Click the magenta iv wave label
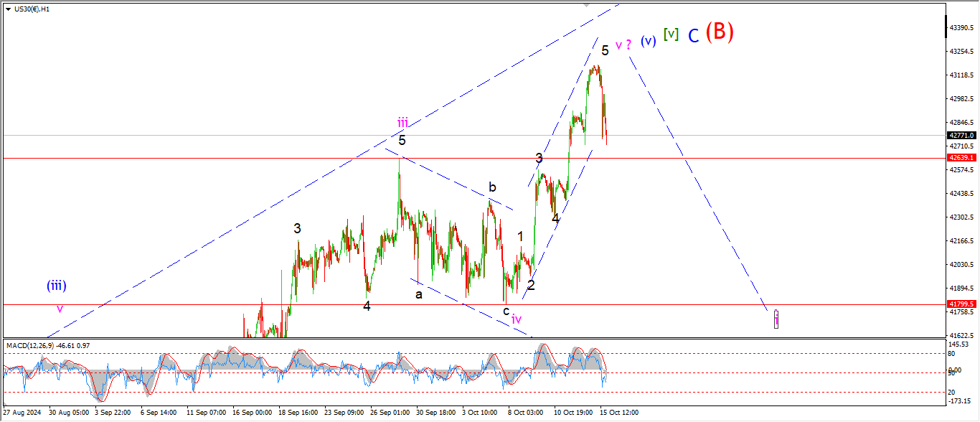 point(517,319)
